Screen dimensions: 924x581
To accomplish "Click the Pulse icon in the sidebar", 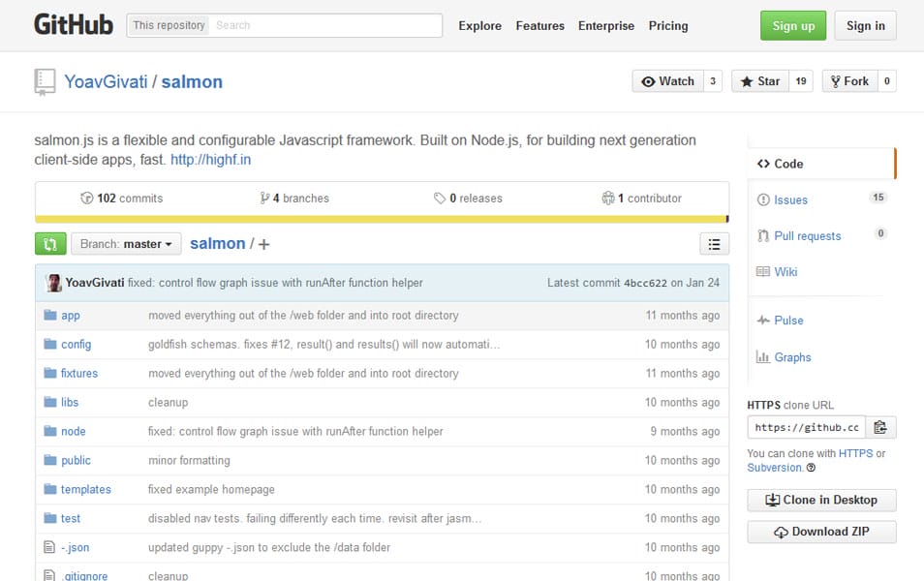I will tap(763, 320).
